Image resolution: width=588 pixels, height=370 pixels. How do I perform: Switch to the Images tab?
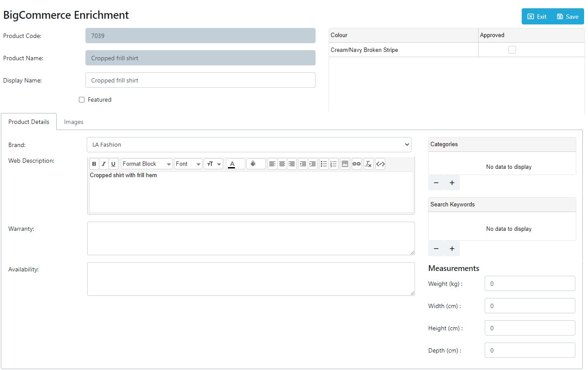(x=74, y=122)
